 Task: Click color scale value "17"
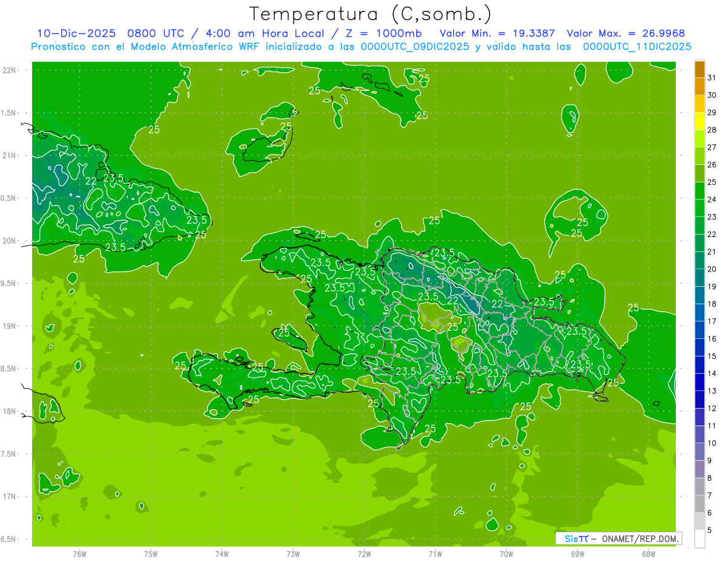click(x=712, y=321)
